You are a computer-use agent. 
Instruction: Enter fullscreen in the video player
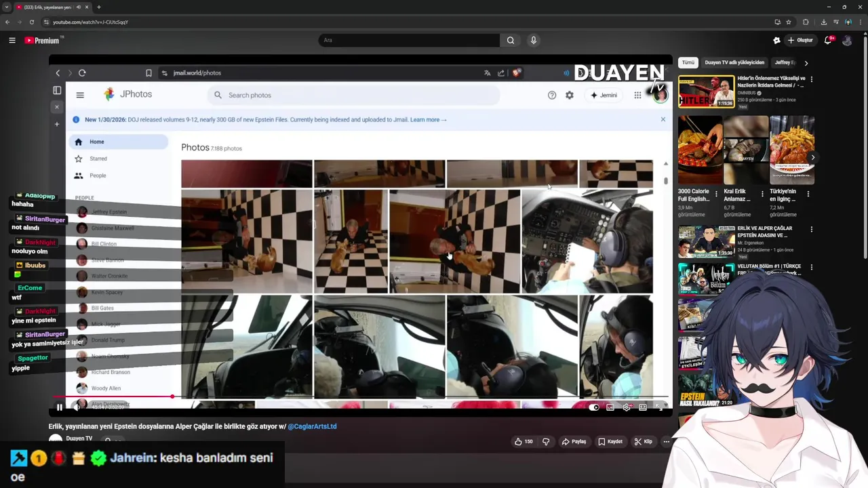[659, 407]
